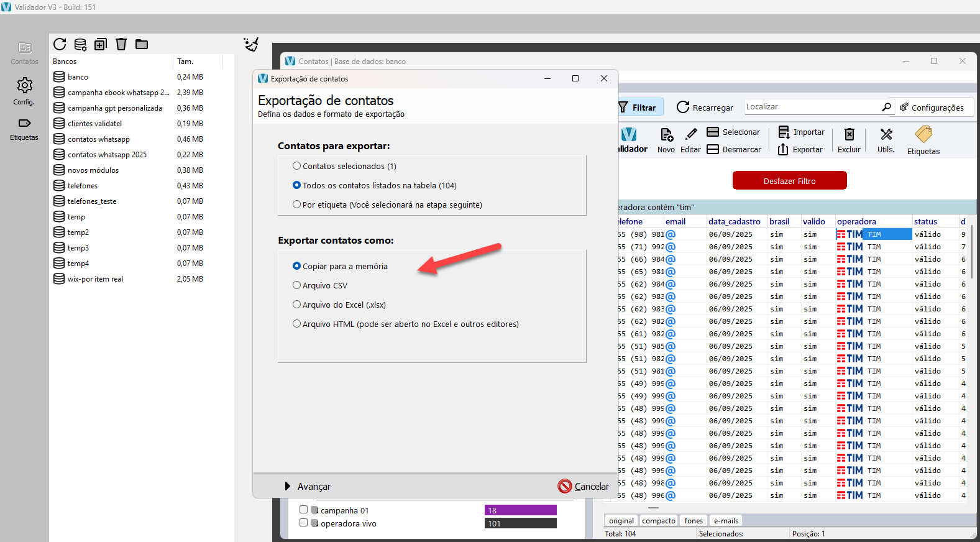
Task: Click the Editar pencil icon
Action: (690, 140)
